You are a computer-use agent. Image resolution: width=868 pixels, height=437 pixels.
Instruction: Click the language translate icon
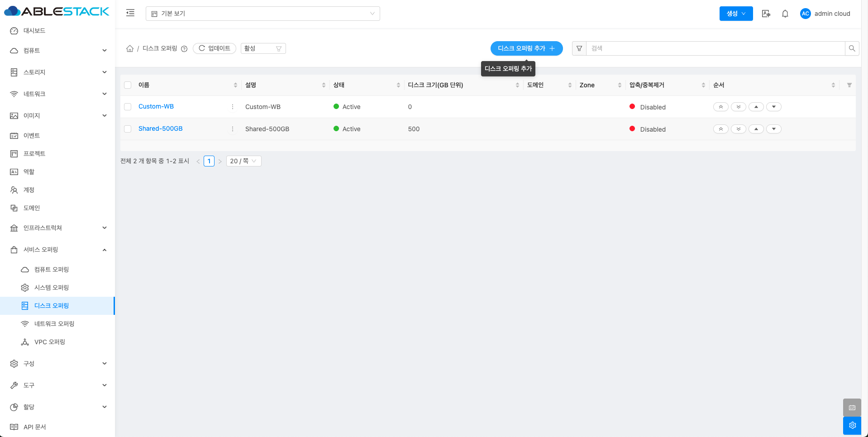[x=766, y=14]
